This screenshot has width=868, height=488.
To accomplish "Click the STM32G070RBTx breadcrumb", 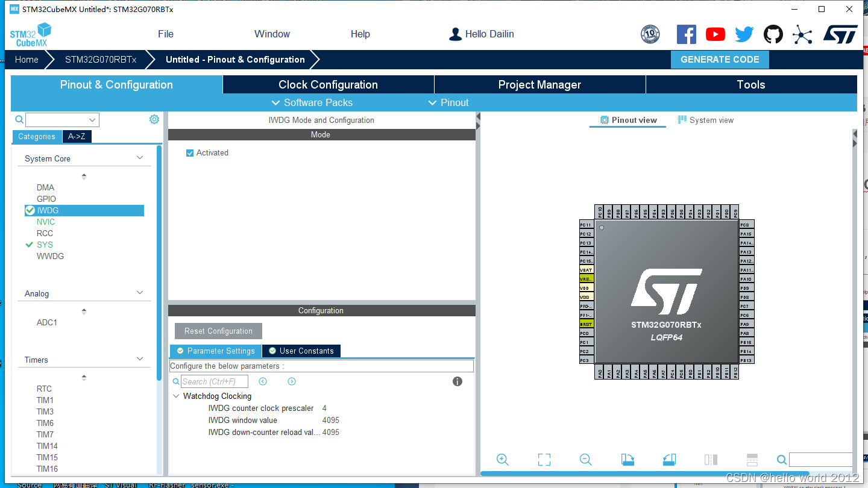I will click(101, 60).
